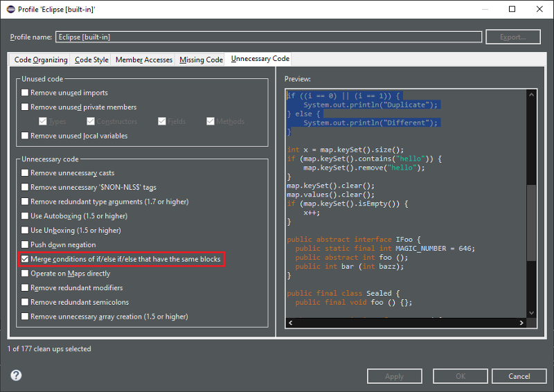Select the Member Accesses tab
The width and height of the screenshot is (554, 392).
(x=144, y=60)
